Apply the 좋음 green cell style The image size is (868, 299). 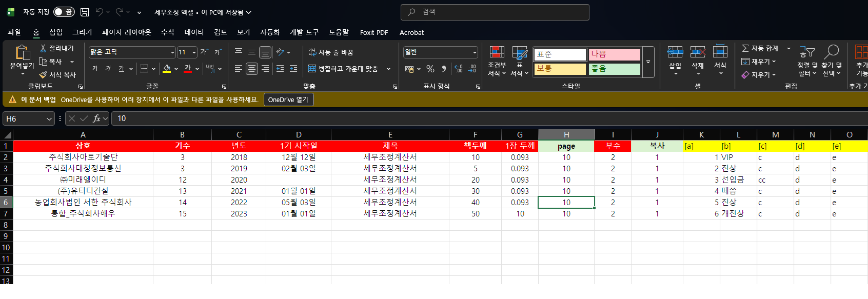614,69
